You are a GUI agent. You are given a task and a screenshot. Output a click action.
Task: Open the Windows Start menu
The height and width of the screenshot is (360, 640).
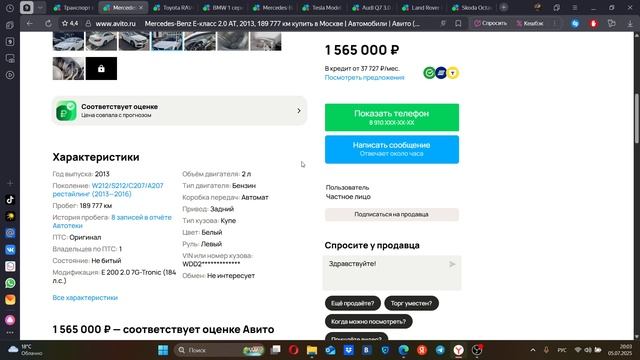click(163, 350)
